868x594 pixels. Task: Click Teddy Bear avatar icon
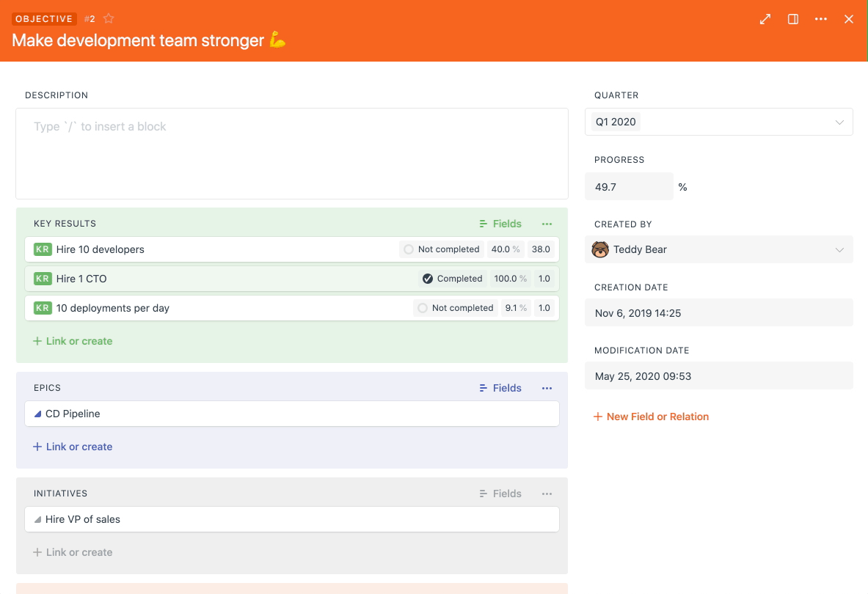[x=600, y=249]
